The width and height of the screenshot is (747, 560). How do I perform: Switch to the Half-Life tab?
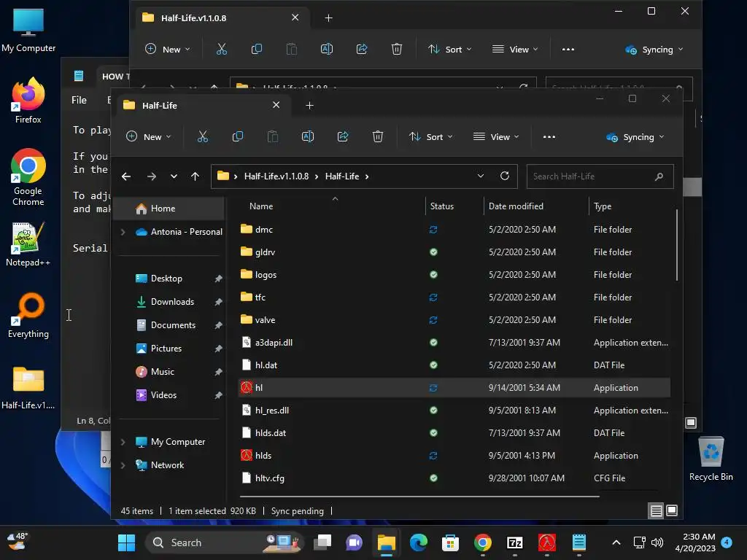[x=200, y=105]
